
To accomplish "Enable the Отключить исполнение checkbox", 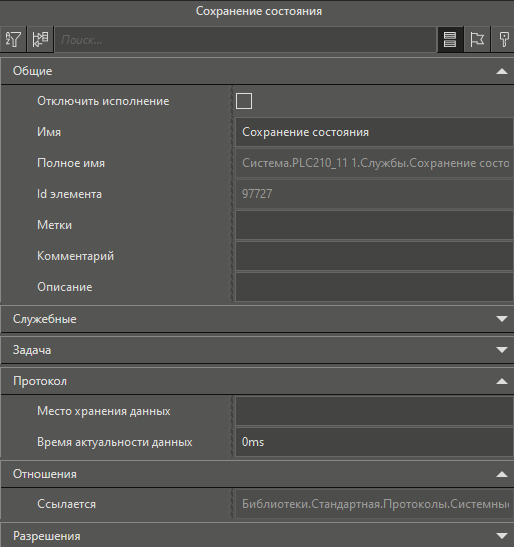I will pos(244,101).
